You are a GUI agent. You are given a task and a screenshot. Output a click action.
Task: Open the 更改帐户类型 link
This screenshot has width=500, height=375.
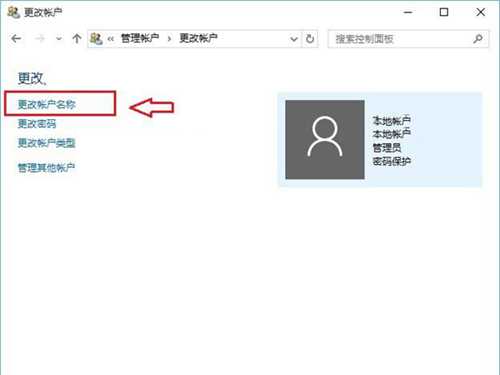click(x=47, y=143)
